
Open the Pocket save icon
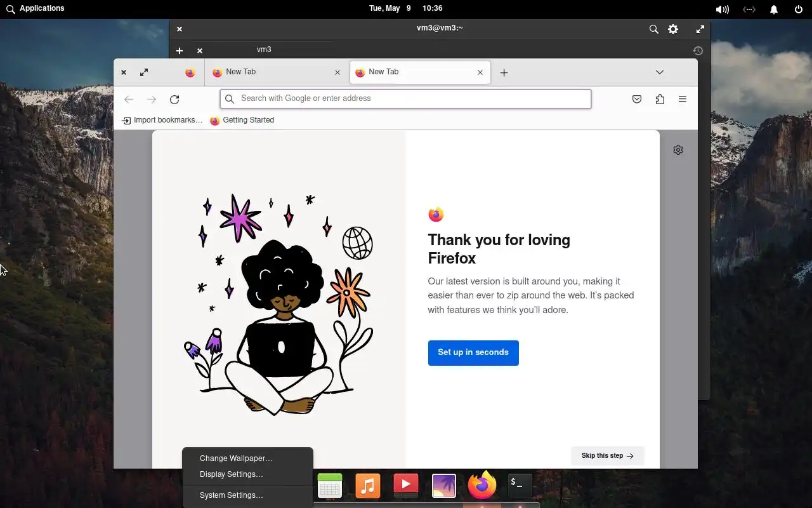pos(637,99)
